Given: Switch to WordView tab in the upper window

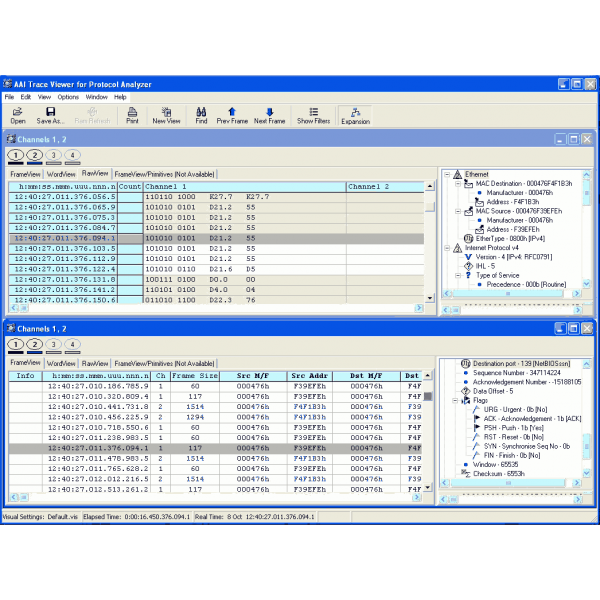Looking at the screenshot, I should tap(61, 174).
